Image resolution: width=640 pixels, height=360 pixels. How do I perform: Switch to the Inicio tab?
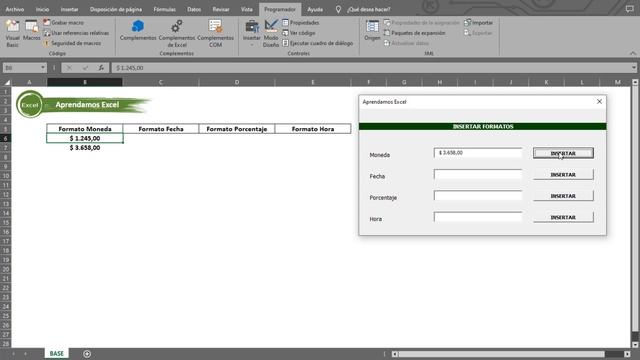click(42, 9)
